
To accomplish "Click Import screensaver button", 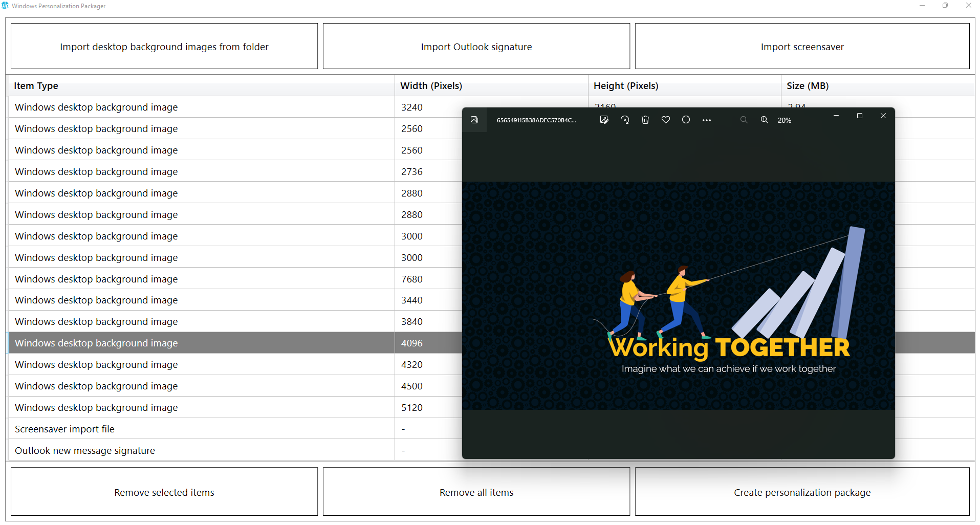I will (x=802, y=46).
